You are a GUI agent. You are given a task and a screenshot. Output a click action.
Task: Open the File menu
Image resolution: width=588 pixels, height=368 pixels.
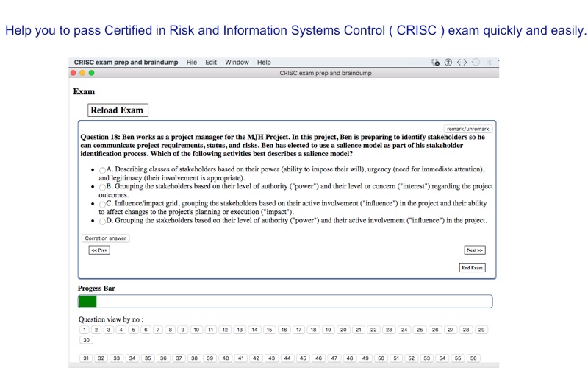click(192, 63)
